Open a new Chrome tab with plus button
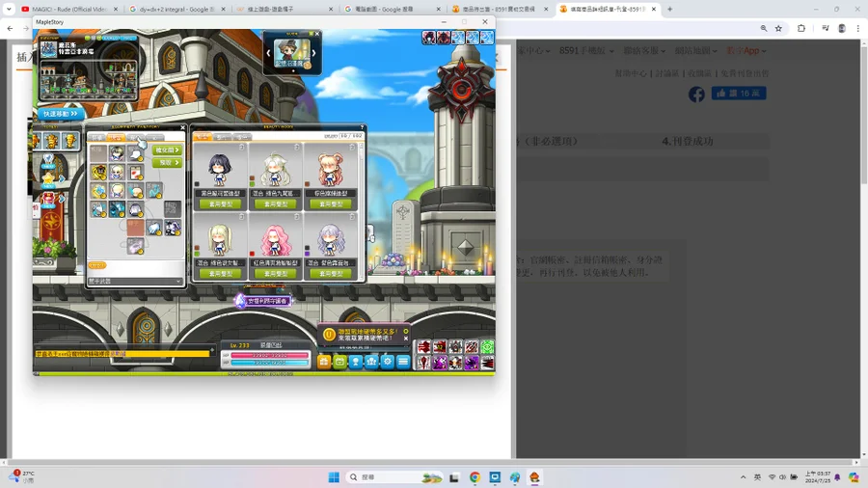The height and width of the screenshot is (488, 868). click(x=669, y=9)
